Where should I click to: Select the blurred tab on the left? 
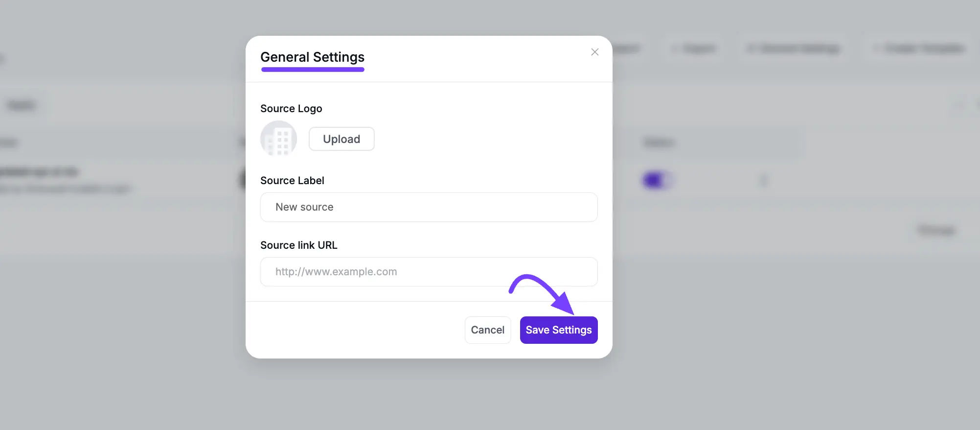[x=22, y=105]
